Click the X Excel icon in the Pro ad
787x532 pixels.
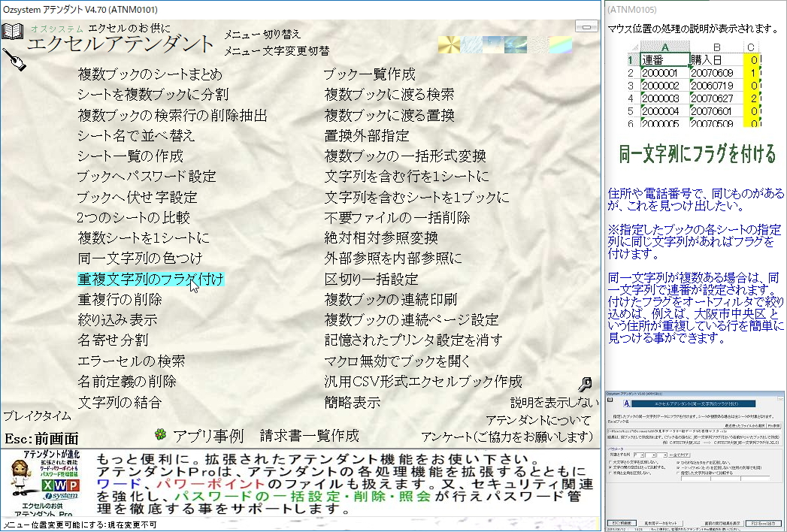[x=47, y=485]
